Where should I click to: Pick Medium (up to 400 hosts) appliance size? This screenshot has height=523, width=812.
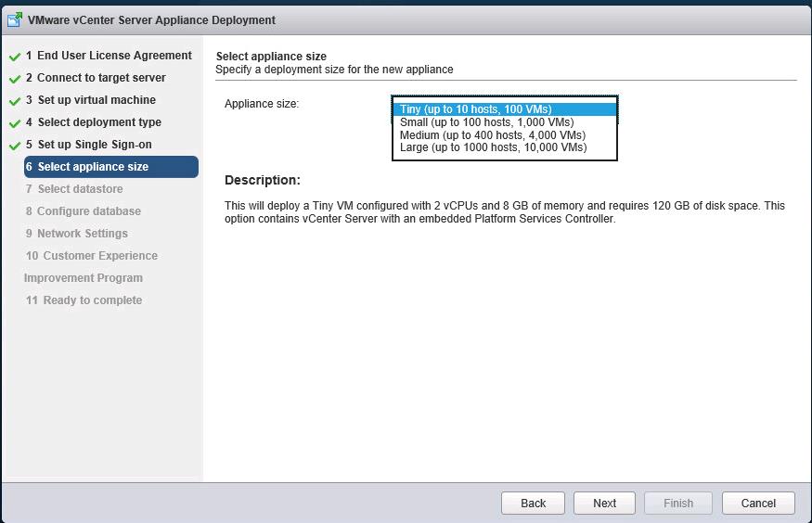[x=492, y=135]
